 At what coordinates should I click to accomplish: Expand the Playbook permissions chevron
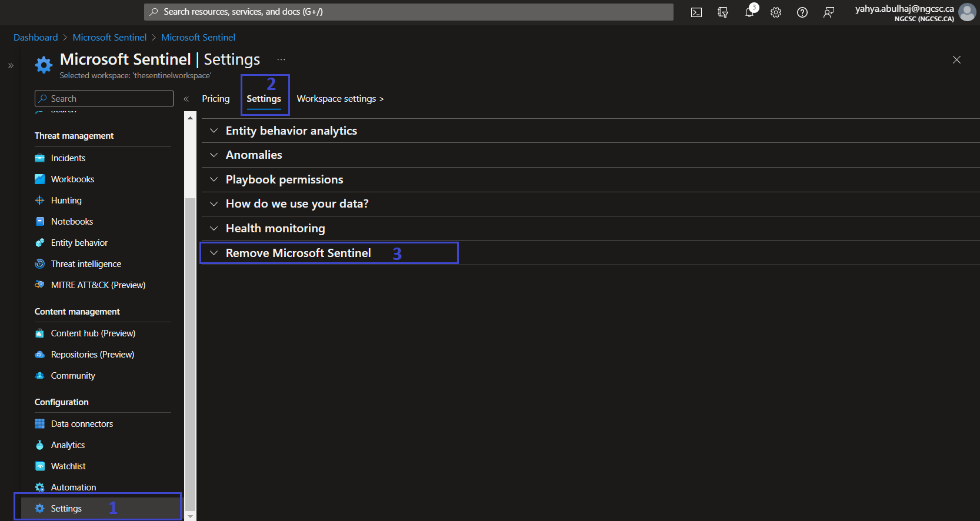click(x=214, y=179)
